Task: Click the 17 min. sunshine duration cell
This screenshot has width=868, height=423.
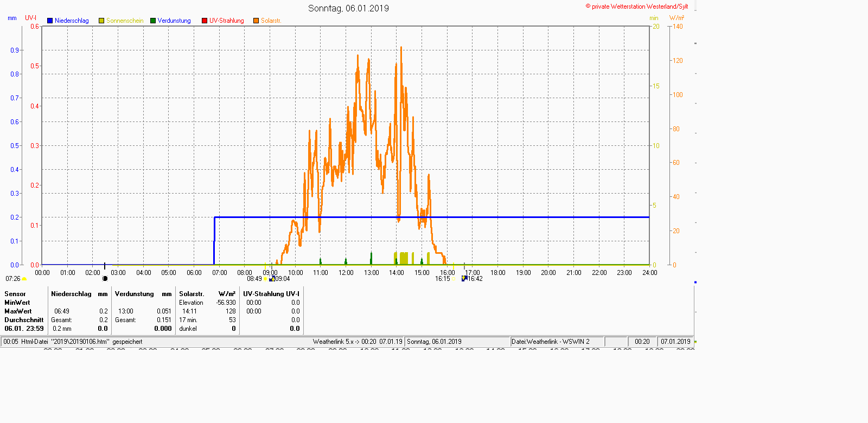Action: [x=188, y=320]
